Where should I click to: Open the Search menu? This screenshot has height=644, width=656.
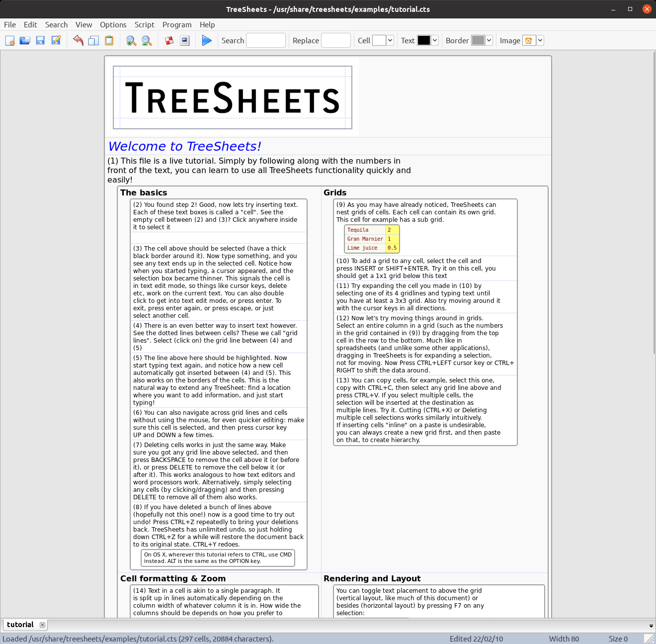[56, 24]
